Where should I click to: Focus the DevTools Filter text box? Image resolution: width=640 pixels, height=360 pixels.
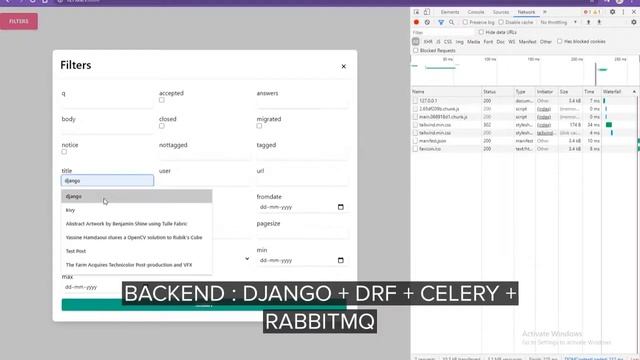click(x=443, y=32)
